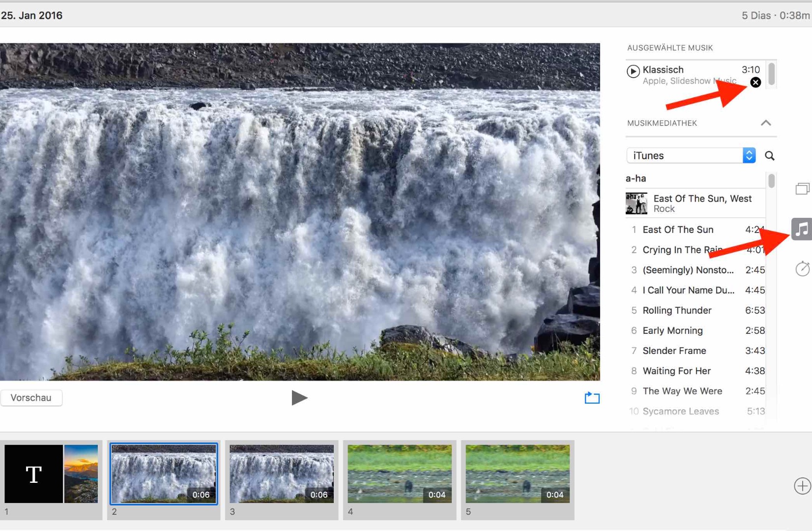Select the song Rolling Thunder
This screenshot has width=812, height=531.
[677, 310]
